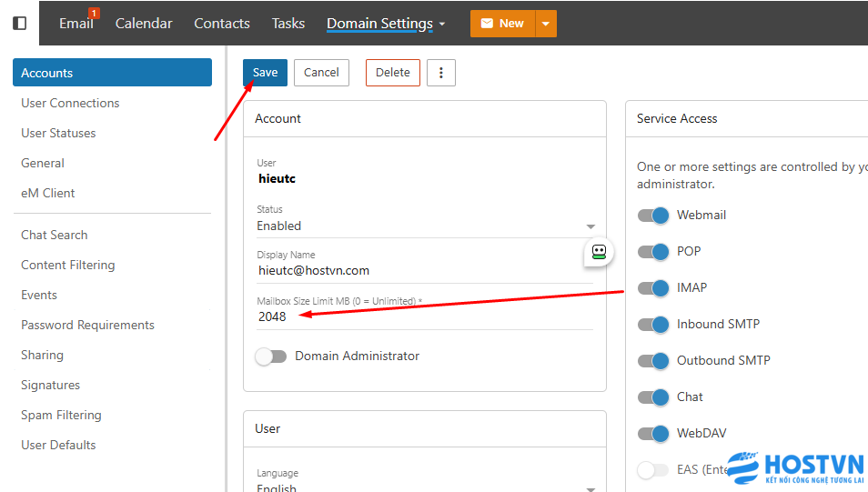
Task: Enable the EAS service toggle
Action: pyautogui.click(x=653, y=470)
